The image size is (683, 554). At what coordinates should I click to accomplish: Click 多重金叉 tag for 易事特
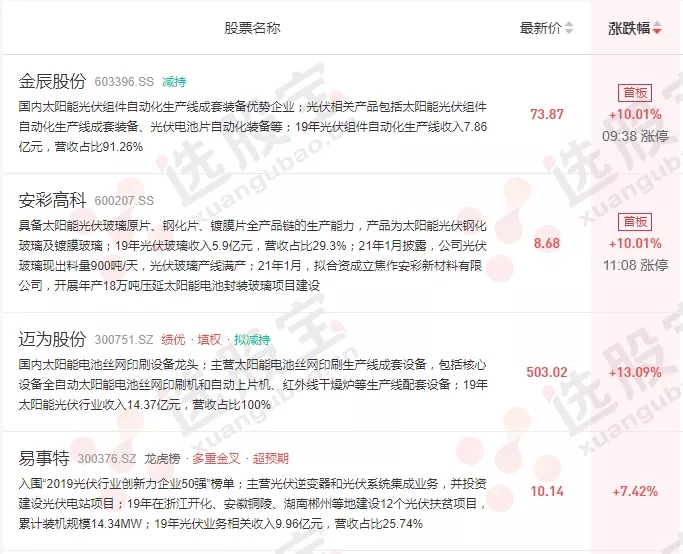(x=216, y=459)
